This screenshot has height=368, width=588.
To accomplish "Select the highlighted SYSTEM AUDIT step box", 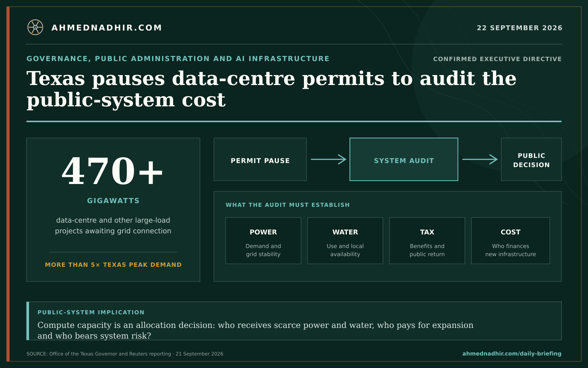I will [x=404, y=159].
